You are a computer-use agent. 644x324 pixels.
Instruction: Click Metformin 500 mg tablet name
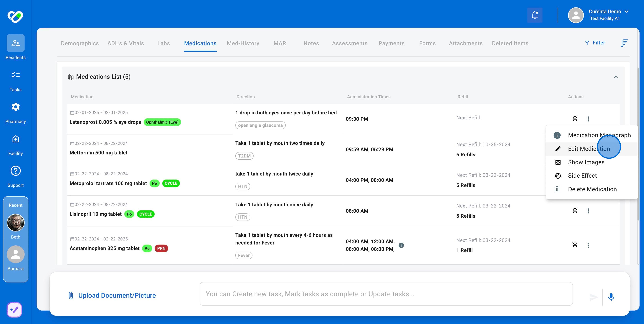coord(98,153)
